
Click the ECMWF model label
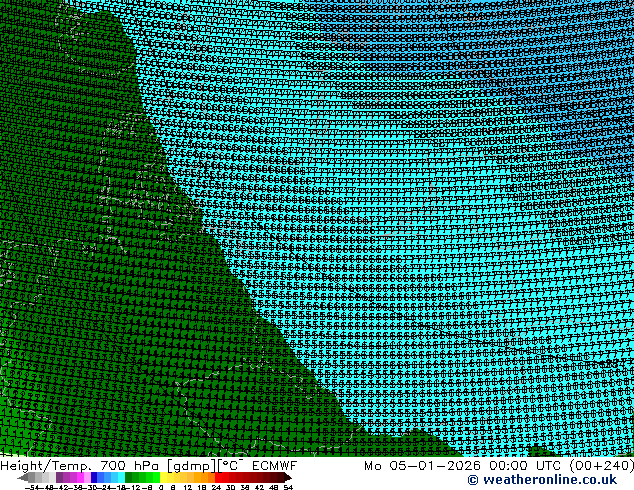pos(274,466)
